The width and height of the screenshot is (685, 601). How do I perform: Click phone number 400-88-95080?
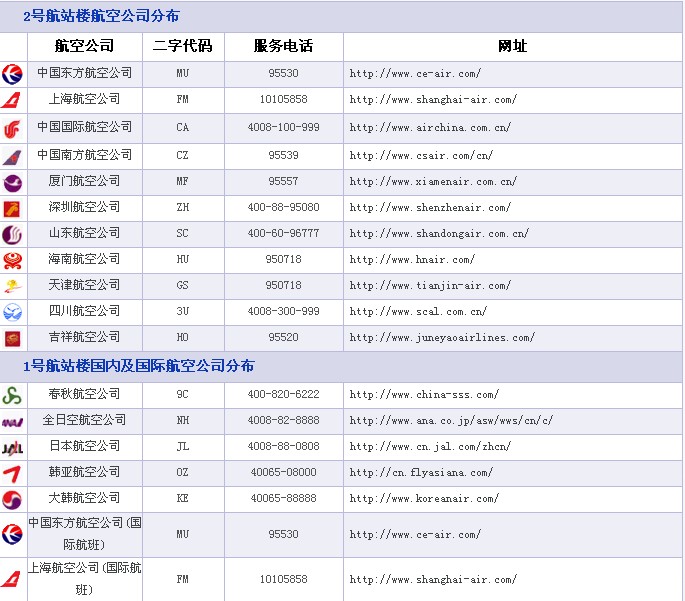(x=284, y=207)
